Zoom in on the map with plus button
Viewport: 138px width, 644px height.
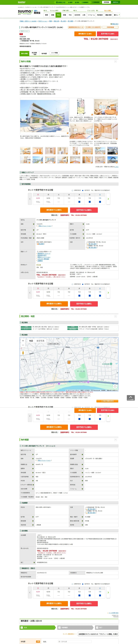pos(23,341)
